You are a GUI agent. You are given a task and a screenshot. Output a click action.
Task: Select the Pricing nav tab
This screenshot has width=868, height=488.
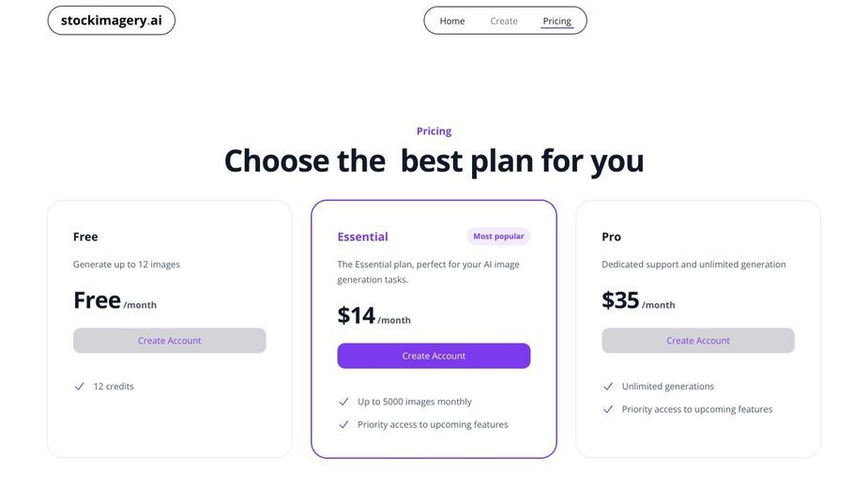pos(556,21)
